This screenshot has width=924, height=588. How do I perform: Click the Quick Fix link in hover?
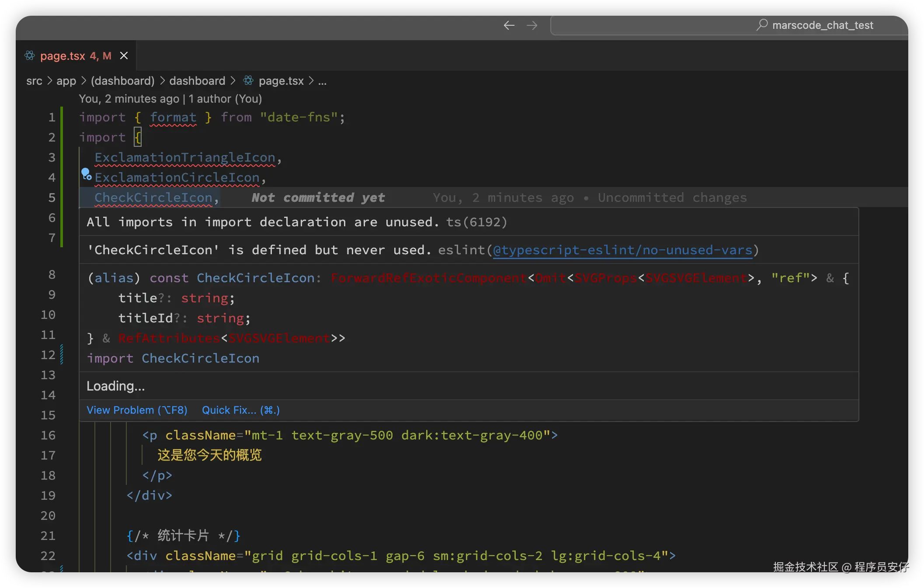(x=240, y=410)
